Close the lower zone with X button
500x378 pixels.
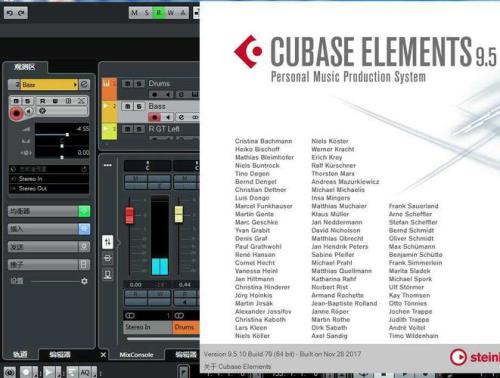point(103,355)
